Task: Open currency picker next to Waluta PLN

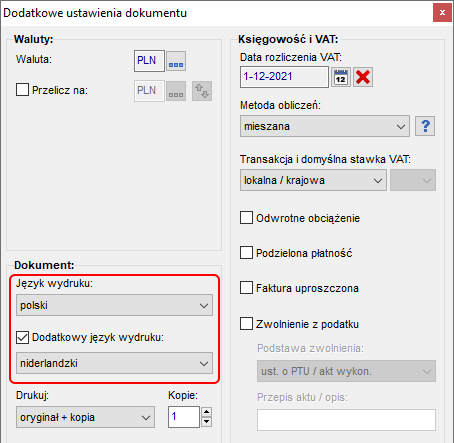Action: (x=176, y=61)
